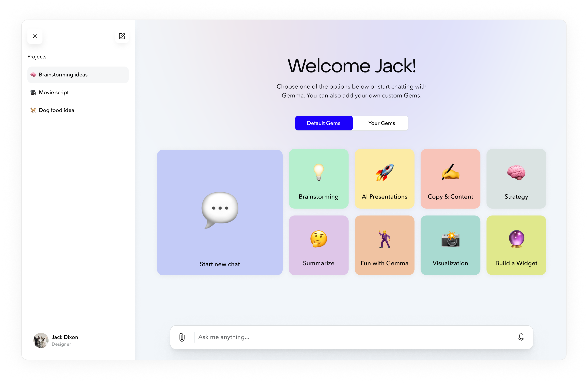
Task: Select the Strategy brain gem
Action: (x=516, y=179)
